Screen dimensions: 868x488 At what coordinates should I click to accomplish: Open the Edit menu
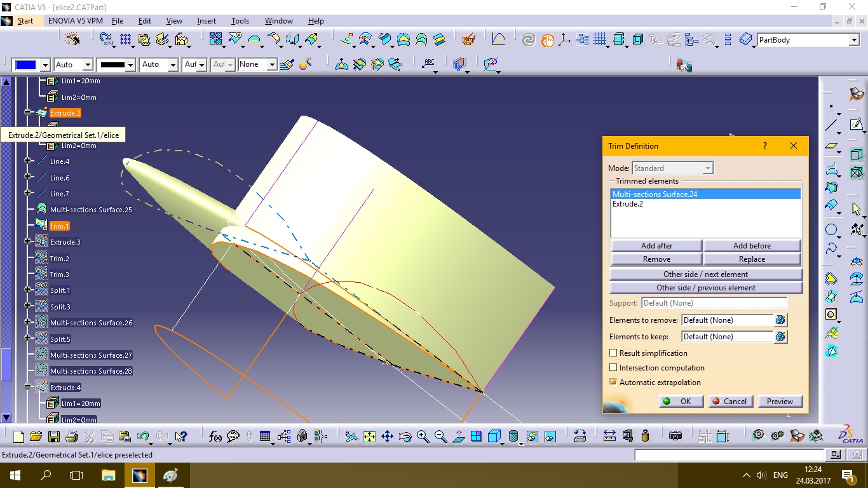coord(145,21)
